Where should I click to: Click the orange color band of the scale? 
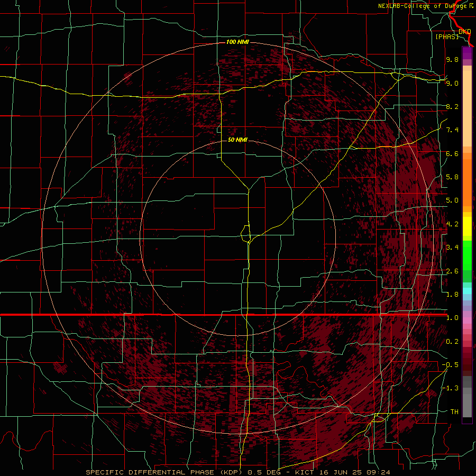pyautogui.click(x=467, y=182)
